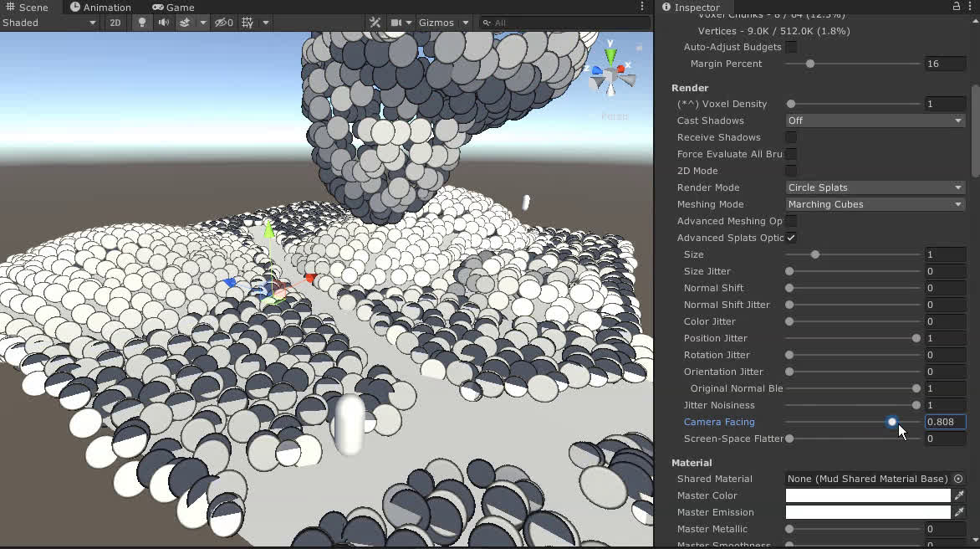Open the Cast Shadows dropdown
Image resolution: width=980 pixels, height=549 pixels.
(x=875, y=121)
